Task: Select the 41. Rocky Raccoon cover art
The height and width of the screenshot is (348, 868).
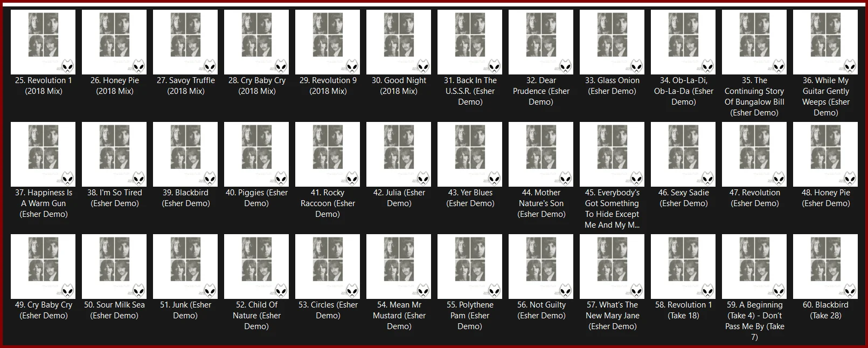Action: [x=328, y=154]
